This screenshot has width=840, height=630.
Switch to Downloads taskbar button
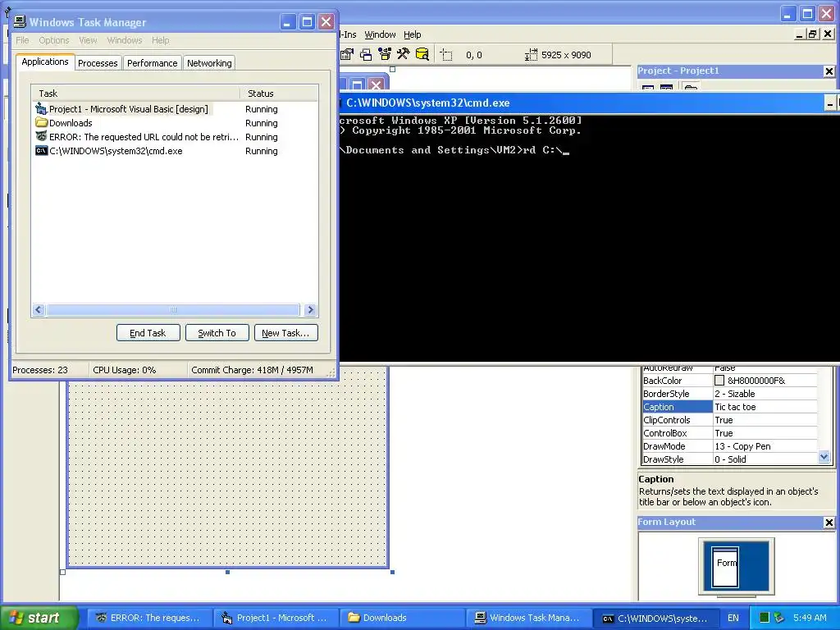[x=402, y=618]
